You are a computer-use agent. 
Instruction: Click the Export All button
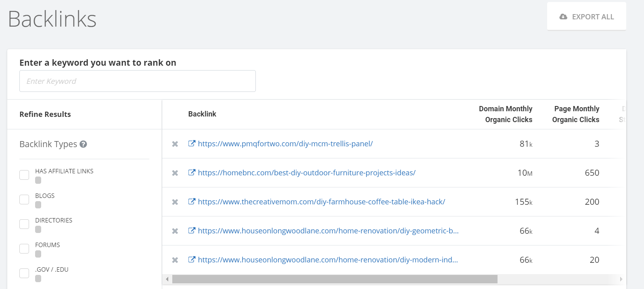(x=586, y=17)
